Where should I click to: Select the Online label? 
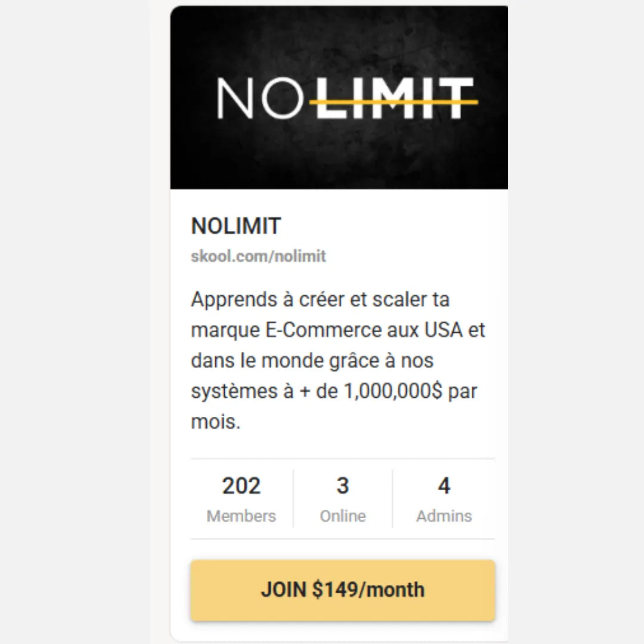point(342,516)
